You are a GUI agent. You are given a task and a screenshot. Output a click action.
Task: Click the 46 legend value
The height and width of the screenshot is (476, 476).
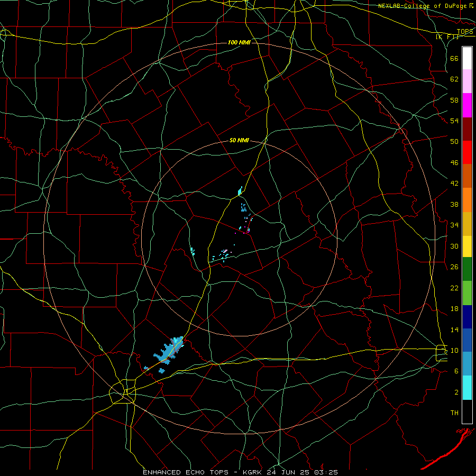pyautogui.click(x=454, y=163)
